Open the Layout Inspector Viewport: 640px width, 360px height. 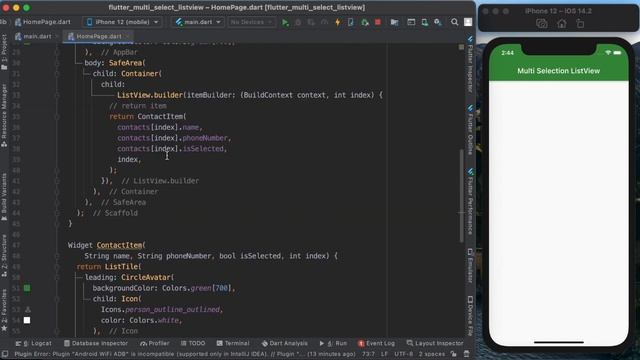(435, 343)
